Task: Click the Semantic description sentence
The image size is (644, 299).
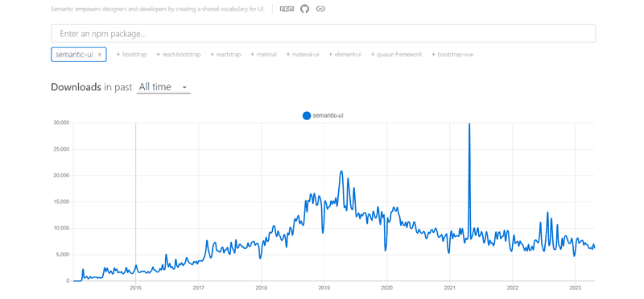Action: pyautogui.click(x=158, y=9)
